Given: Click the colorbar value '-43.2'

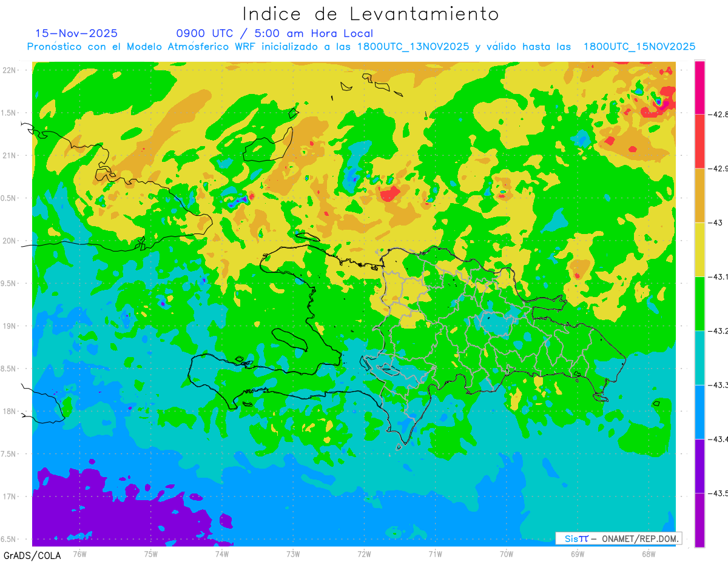Looking at the screenshot, I should click(717, 330).
